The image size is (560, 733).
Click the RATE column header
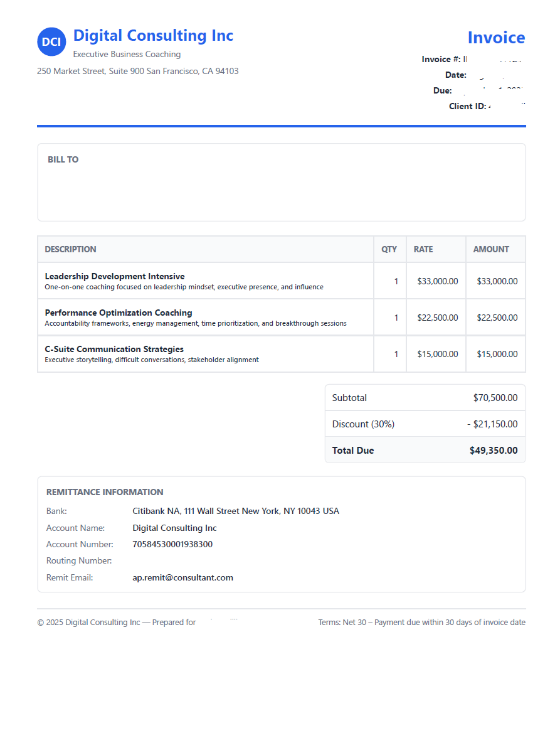tap(423, 249)
